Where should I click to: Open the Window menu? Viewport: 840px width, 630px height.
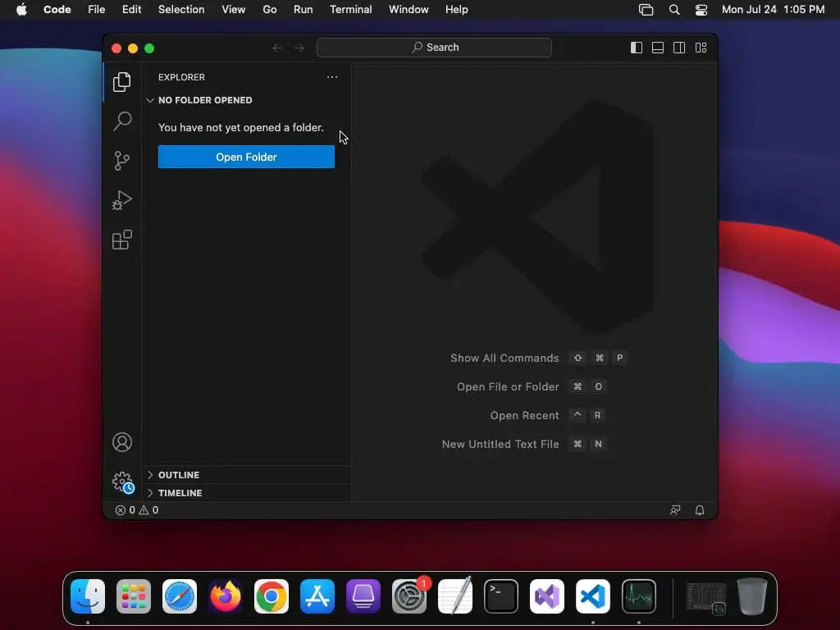point(409,10)
